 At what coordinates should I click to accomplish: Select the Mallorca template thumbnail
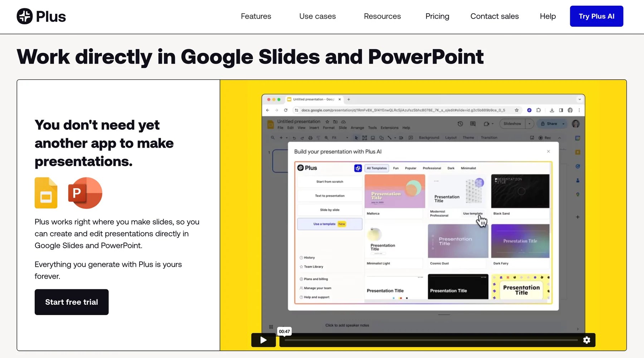tap(395, 191)
